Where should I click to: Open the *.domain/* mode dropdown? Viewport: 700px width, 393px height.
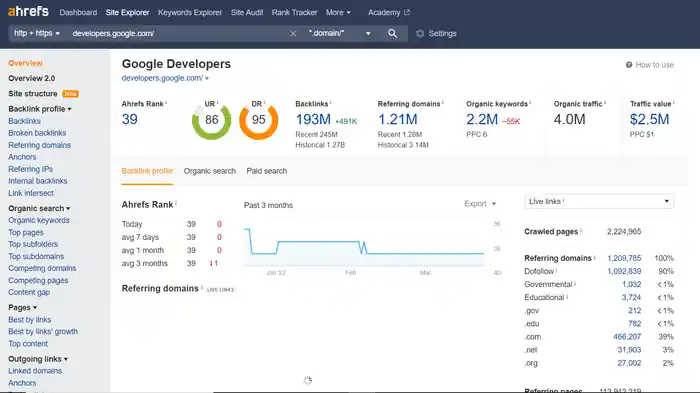(x=339, y=33)
